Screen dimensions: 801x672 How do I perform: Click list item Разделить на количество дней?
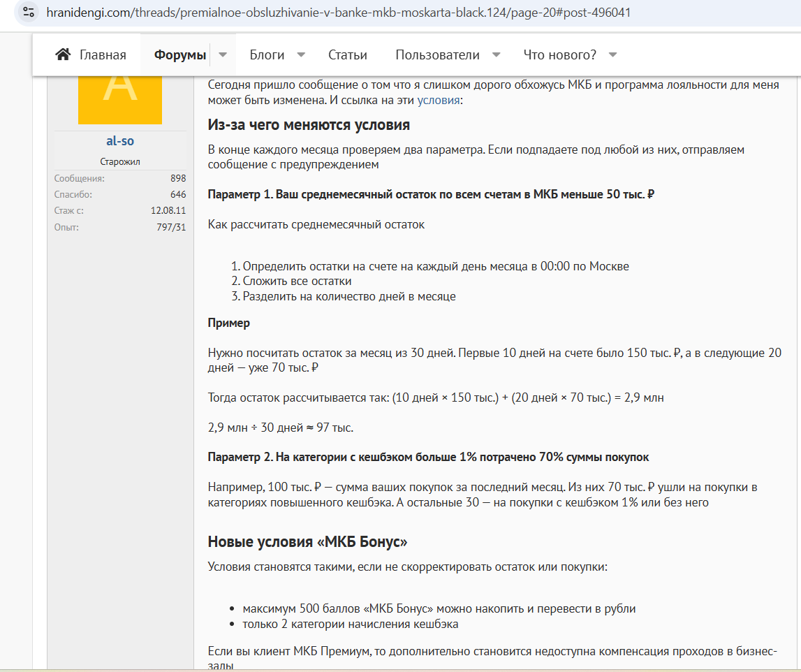tap(349, 296)
